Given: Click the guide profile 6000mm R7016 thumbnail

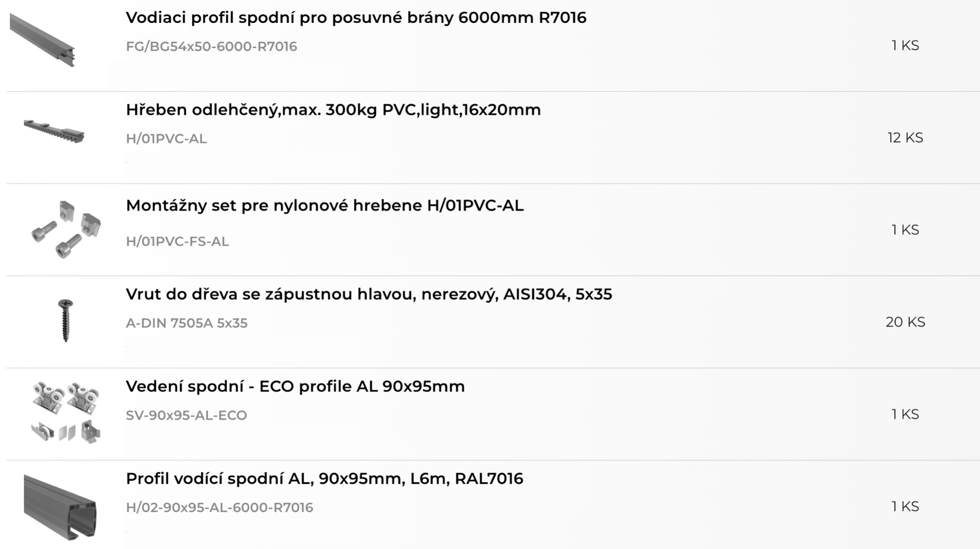Looking at the screenshot, I should pos(43,40).
